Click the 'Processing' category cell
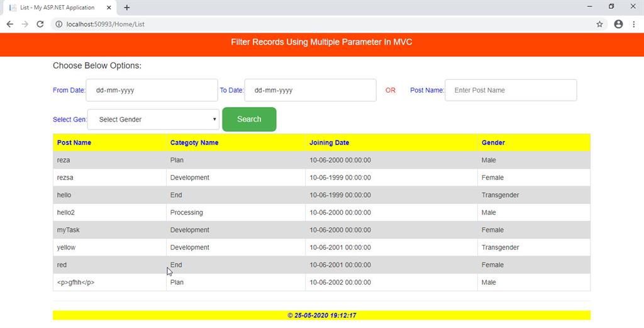The image size is (644, 328). coord(236,213)
